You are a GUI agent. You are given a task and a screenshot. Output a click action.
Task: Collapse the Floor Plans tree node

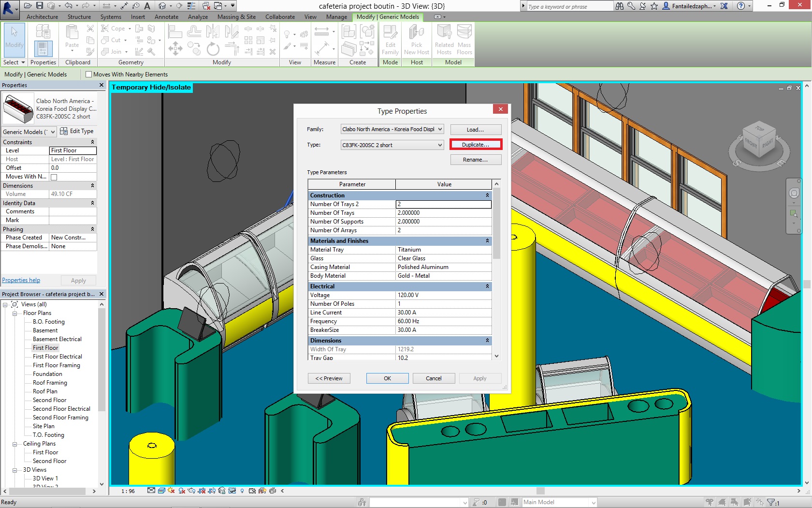15,314
